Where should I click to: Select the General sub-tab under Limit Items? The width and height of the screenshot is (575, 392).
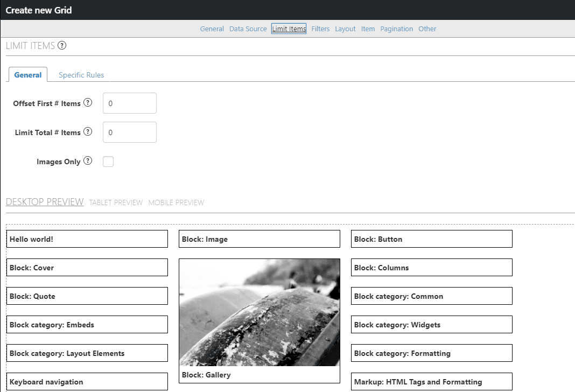[27, 75]
